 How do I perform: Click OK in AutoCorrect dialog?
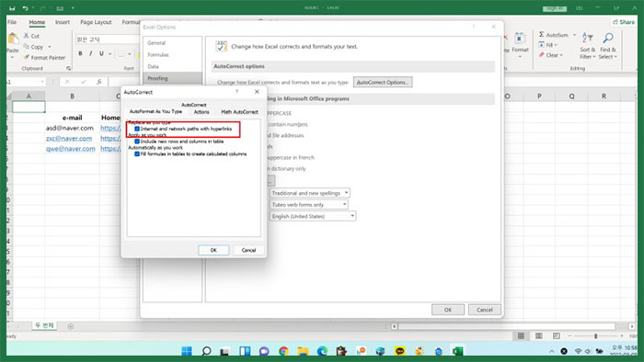tap(213, 250)
